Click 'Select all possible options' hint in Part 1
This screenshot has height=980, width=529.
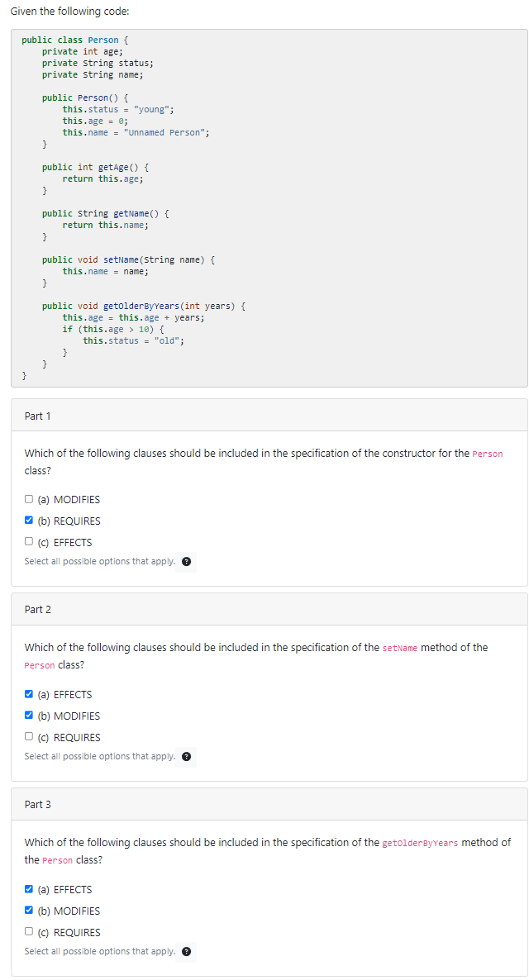[x=99, y=561]
